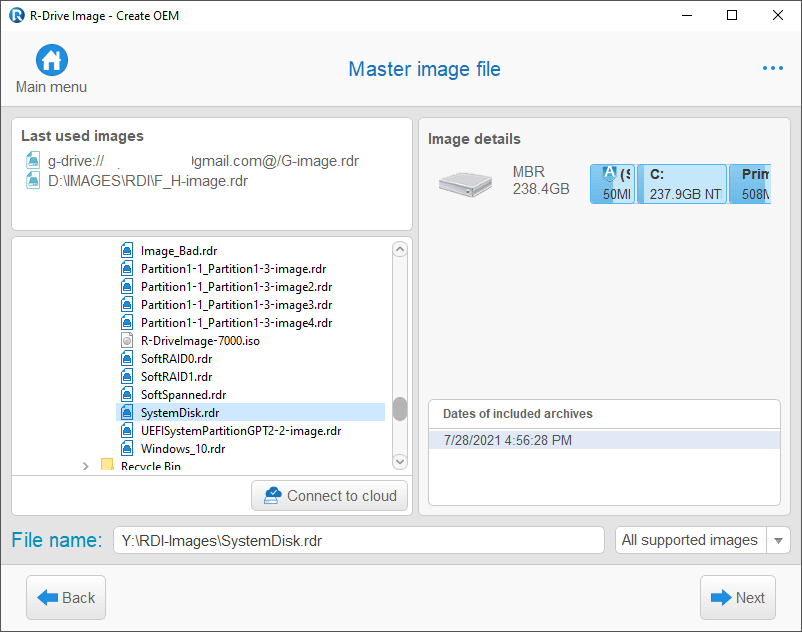
Task: Click the UEFISystemPartitionGPT2-2-image.rdr icon
Action: click(x=127, y=431)
